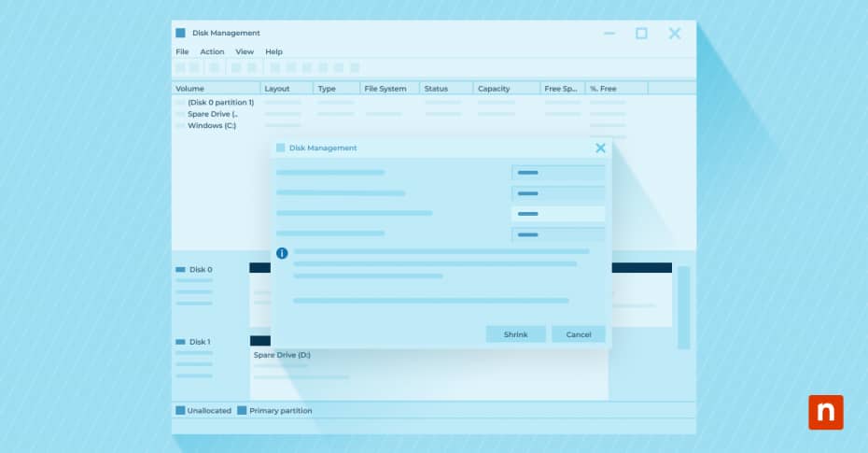Click the Unallocated legend color swatch
The image size is (868, 453).
click(180, 410)
